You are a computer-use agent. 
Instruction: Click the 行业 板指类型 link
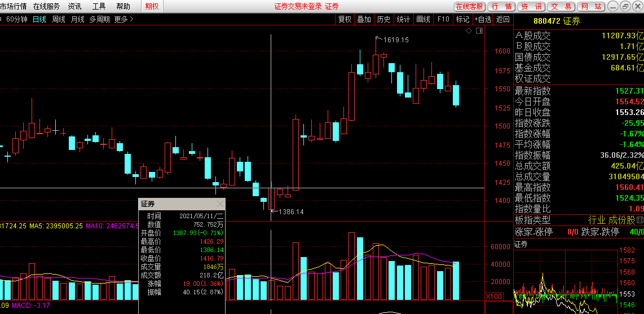597,220
